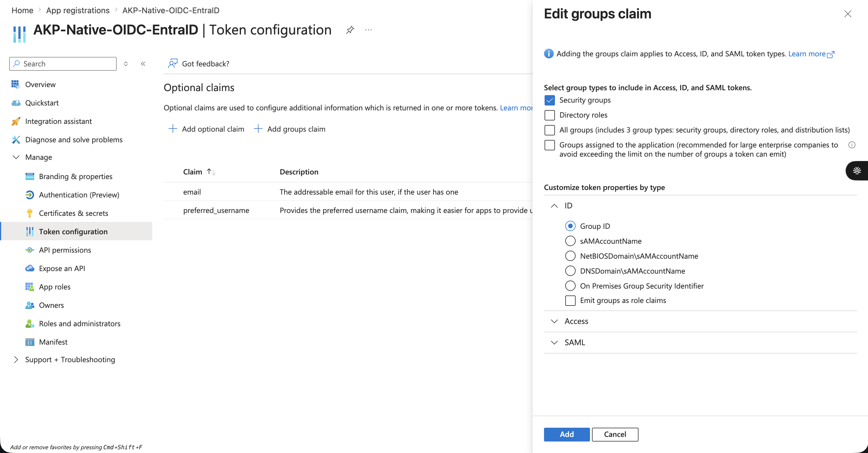Pin the page with the pin icon

pyautogui.click(x=350, y=30)
